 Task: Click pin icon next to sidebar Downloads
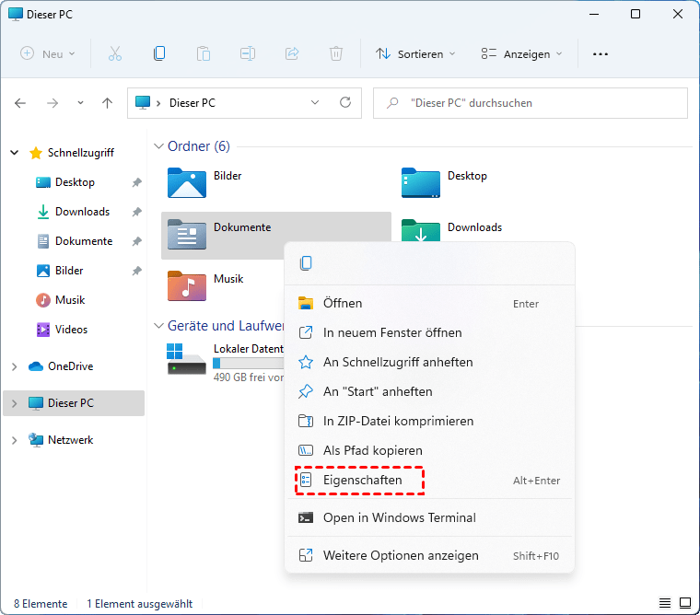coord(137,212)
